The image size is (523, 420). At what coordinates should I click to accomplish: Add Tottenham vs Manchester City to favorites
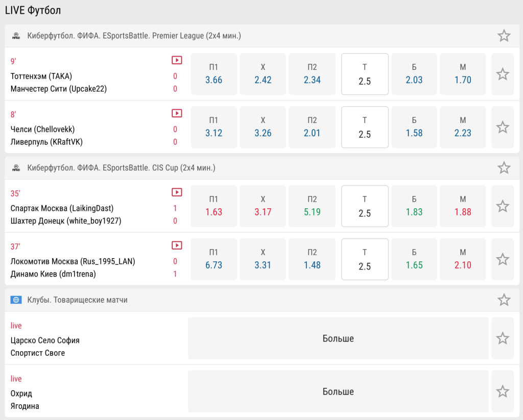click(503, 74)
